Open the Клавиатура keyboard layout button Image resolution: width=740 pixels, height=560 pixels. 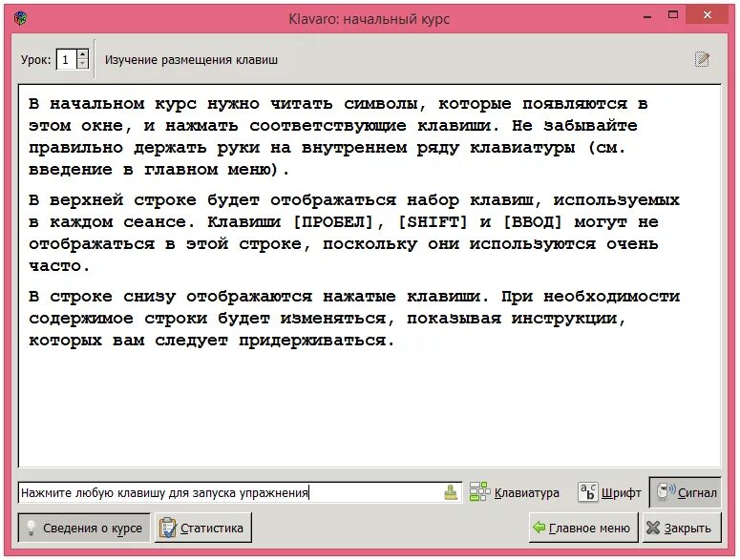pyautogui.click(x=515, y=492)
